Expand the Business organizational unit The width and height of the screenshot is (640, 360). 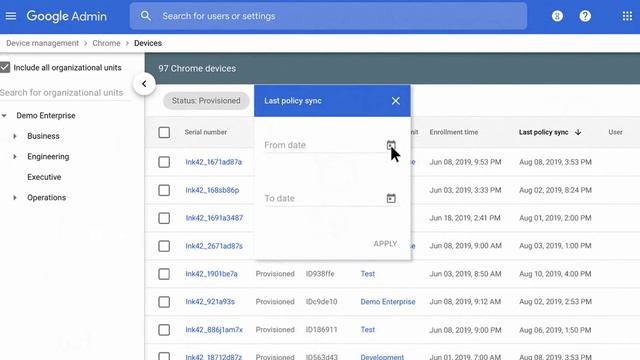click(15, 136)
